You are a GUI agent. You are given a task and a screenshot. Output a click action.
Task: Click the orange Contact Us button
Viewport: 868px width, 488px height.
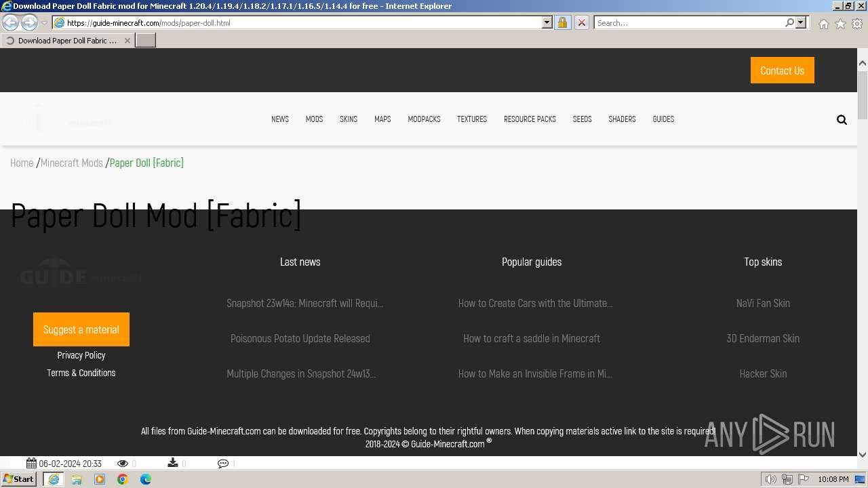pyautogui.click(x=783, y=70)
